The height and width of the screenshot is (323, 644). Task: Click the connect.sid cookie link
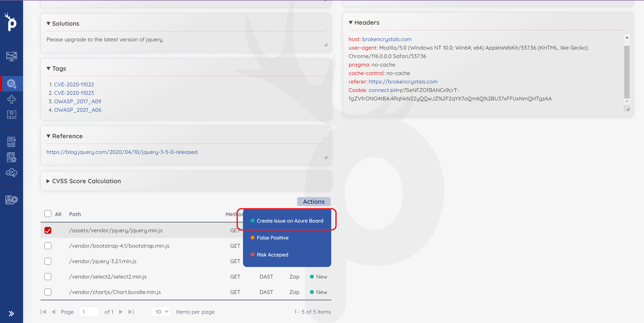383,90
